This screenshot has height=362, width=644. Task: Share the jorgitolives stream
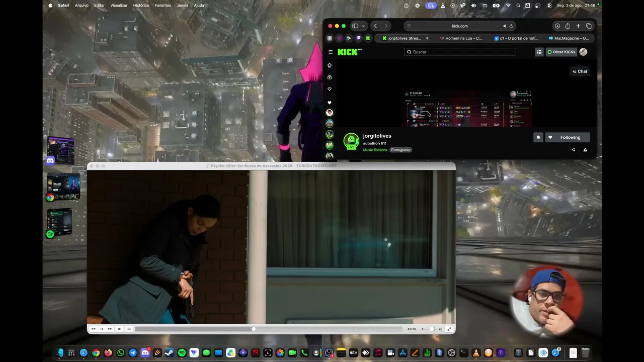(x=573, y=150)
